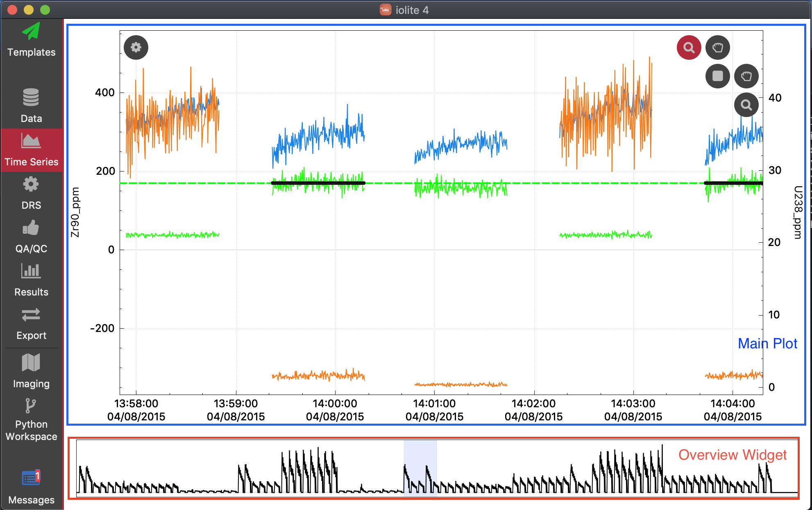Click the stop/select rectangle tool
The width and height of the screenshot is (812, 510).
[x=716, y=76]
